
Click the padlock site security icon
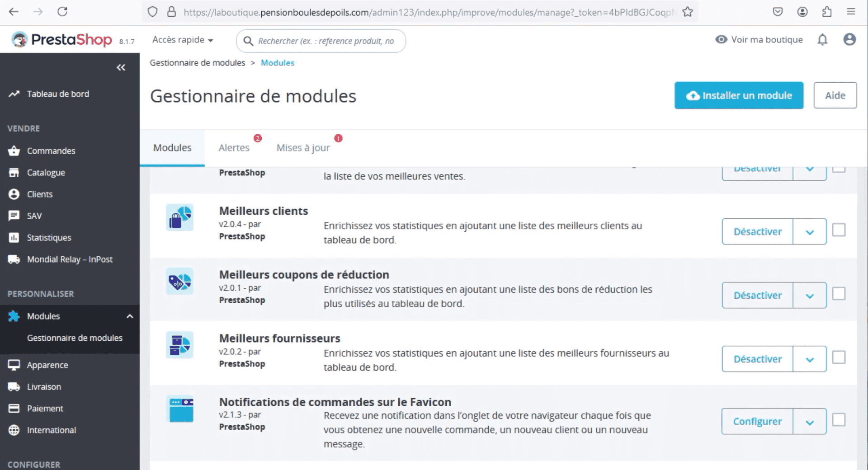[x=171, y=12]
